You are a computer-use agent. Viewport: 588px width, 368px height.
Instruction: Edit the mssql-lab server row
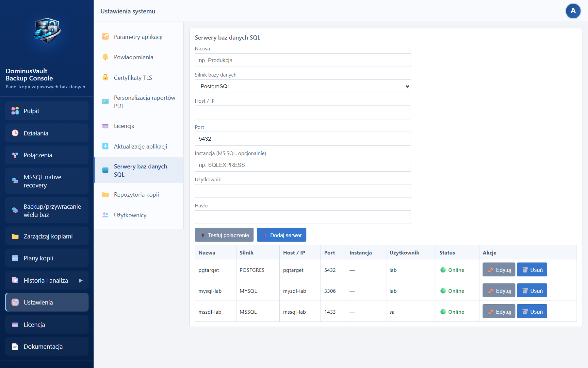[499, 312]
